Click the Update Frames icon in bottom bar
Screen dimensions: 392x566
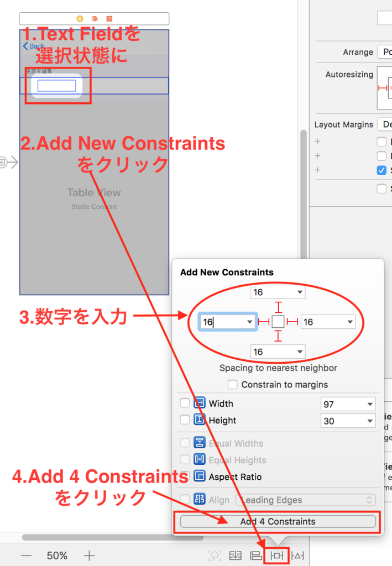[x=215, y=555]
